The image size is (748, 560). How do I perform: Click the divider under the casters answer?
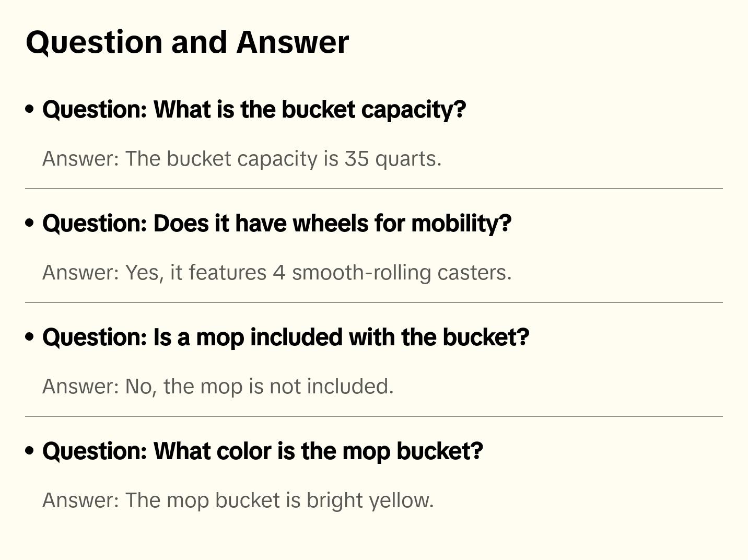click(x=374, y=302)
